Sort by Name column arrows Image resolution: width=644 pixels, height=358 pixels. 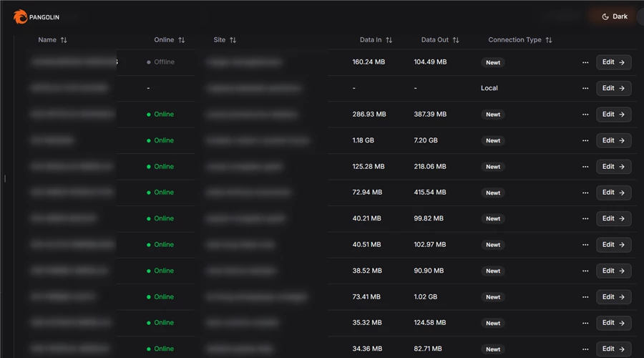pyautogui.click(x=64, y=40)
